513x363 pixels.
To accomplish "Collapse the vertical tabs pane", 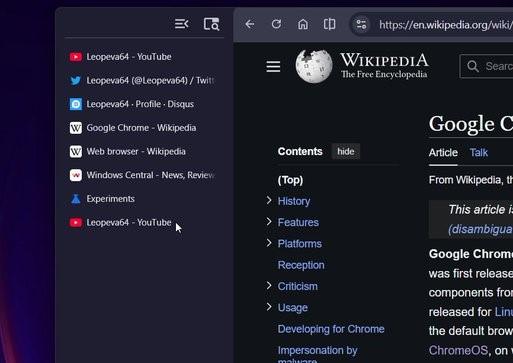I will 182,24.
